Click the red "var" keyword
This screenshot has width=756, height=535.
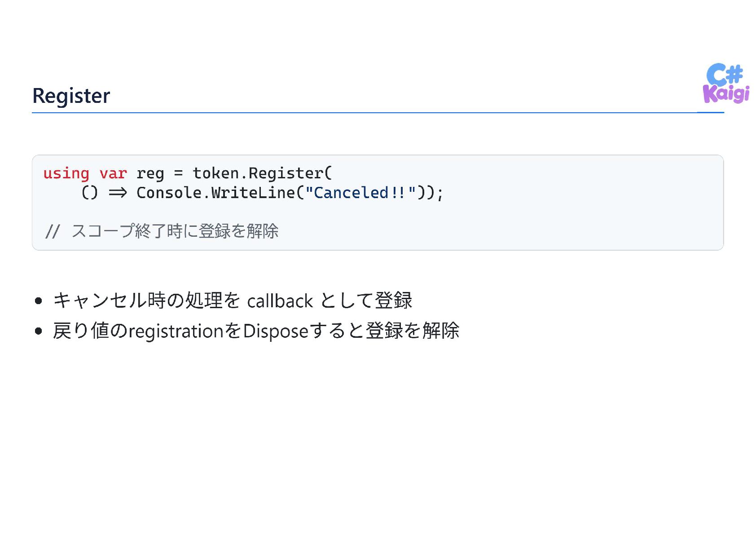(x=113, y=174)
